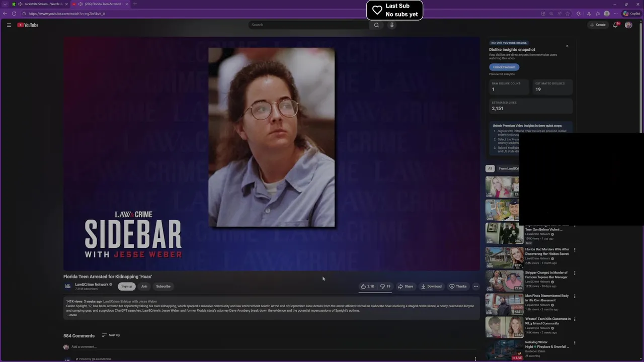Send a Thanks to the creator
The height and width of the screenshot is (362, 644).
pos(458,286)
